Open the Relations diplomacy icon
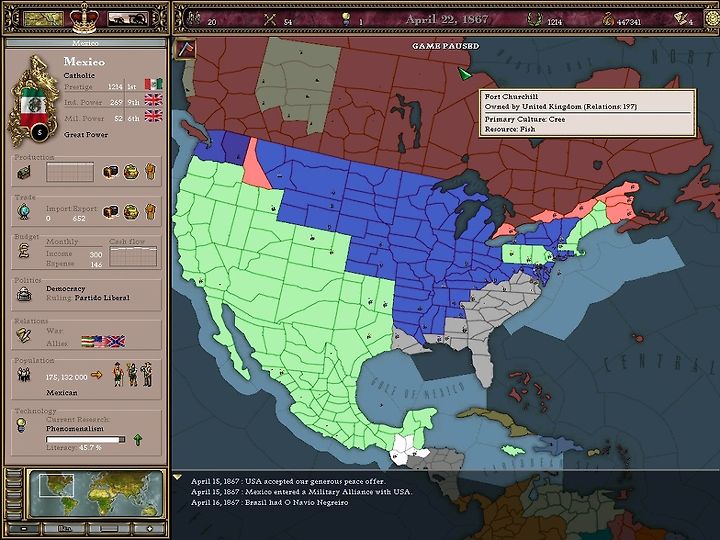Screen dimensions: 720x540 [x=23, y=336]
